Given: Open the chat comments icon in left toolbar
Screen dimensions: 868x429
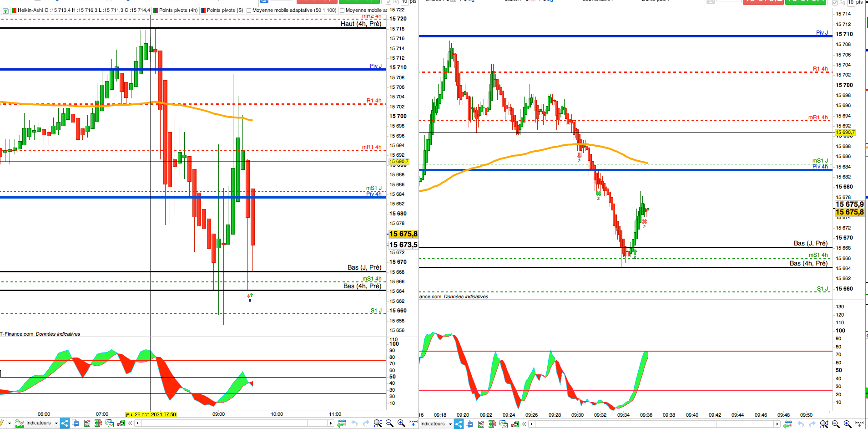Looking at the screenshot, I should tap(76, 423).
